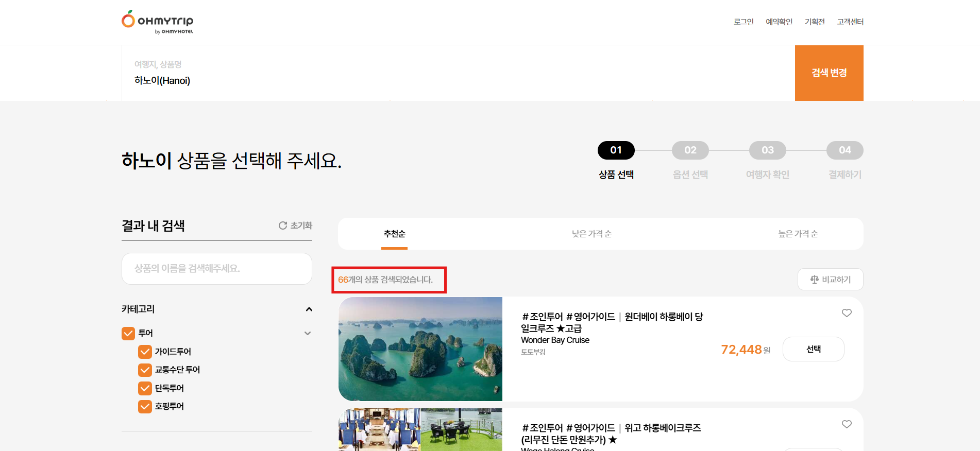Uncheck the 교통수단 투어 checkbox

pyautogui.click(x=145, y=370)
